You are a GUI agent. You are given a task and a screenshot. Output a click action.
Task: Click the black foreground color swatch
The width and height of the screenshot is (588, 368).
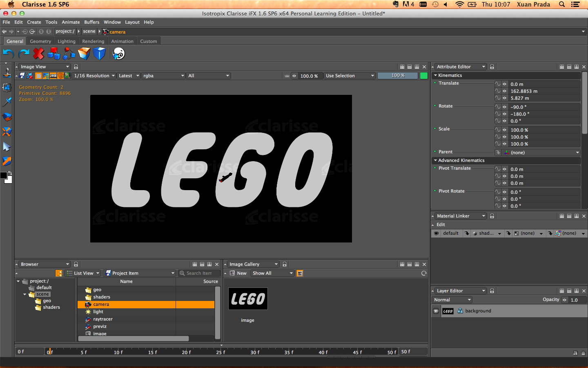3,175
